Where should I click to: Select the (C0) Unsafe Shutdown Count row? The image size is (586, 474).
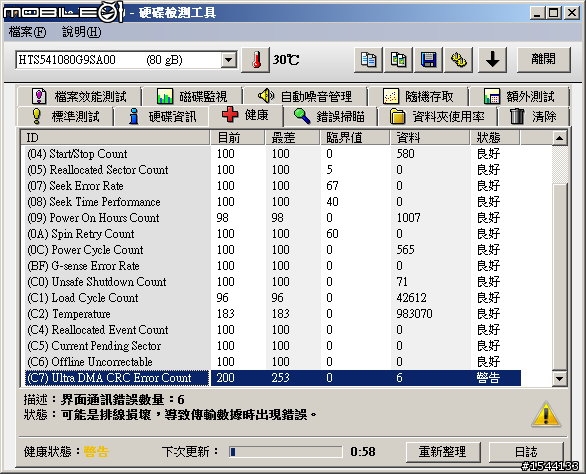[272, 282]
